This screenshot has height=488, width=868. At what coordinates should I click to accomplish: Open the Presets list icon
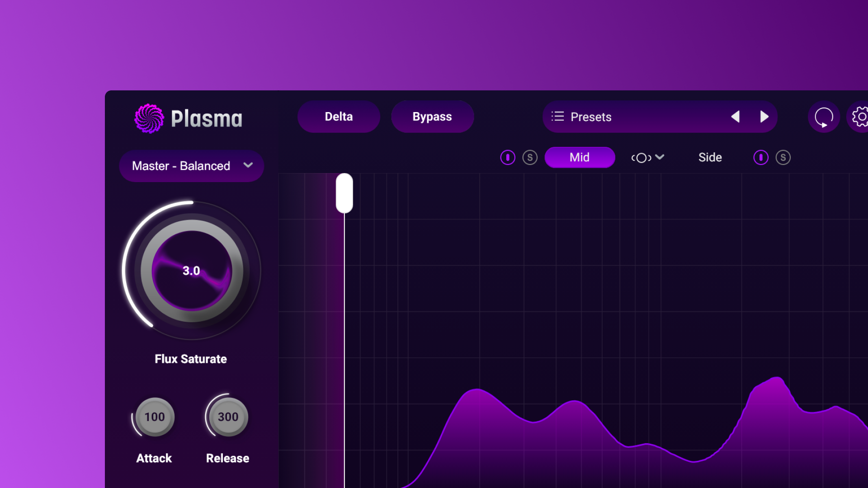click(557, 117)
